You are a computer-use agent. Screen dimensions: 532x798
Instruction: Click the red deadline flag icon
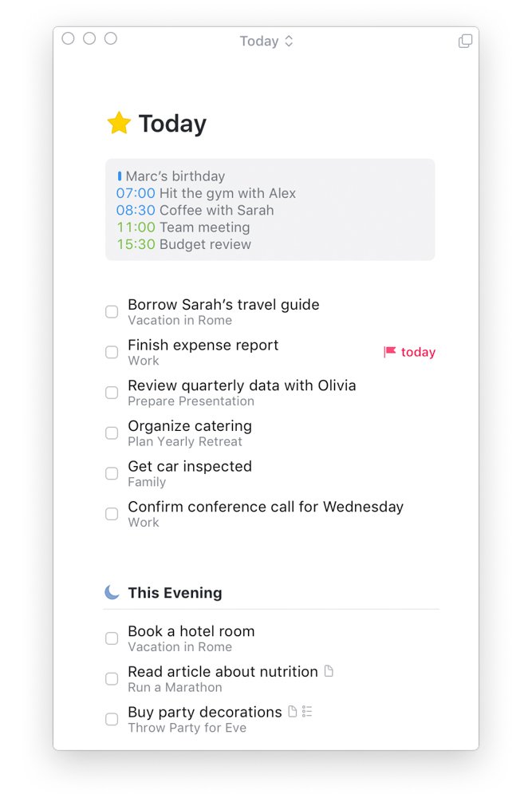(389, 352)
